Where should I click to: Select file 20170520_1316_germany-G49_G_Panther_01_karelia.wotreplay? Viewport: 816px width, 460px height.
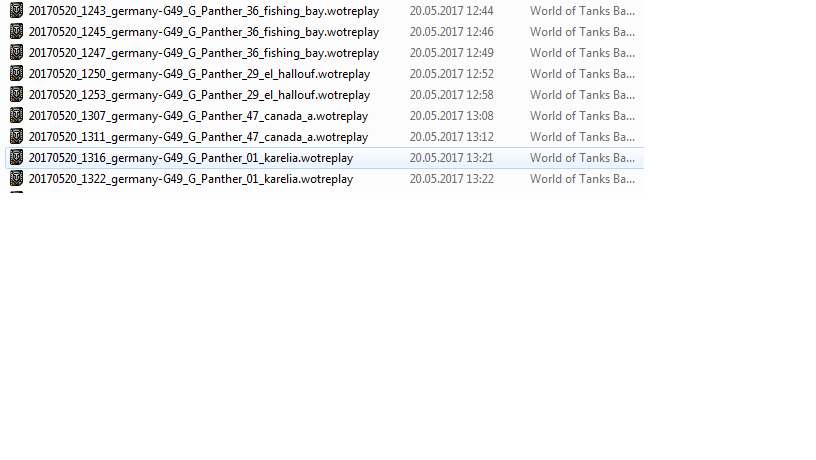tap(191, 158)
